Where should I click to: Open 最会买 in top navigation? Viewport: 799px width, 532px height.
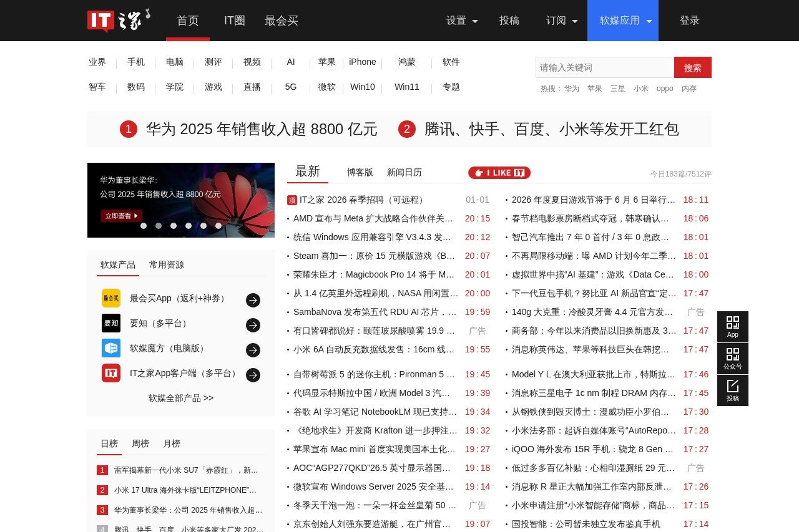[282, 21]
